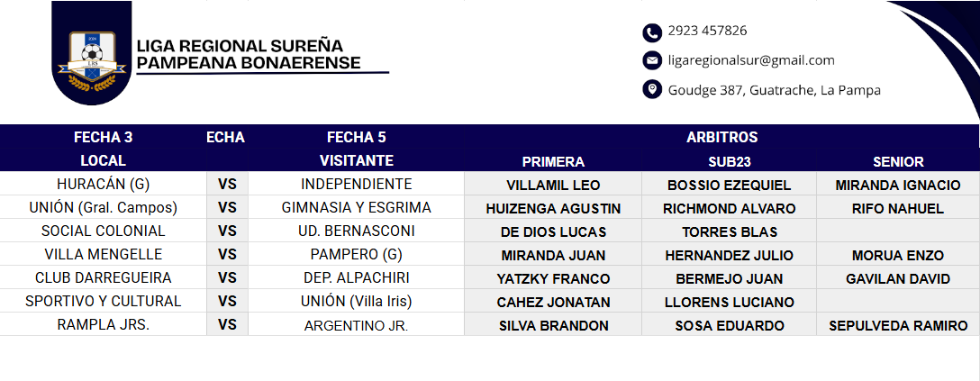Click the ligaregionalsur@gmail.com email address
Screen dimensions: 980x381
[x=751, y=60]
